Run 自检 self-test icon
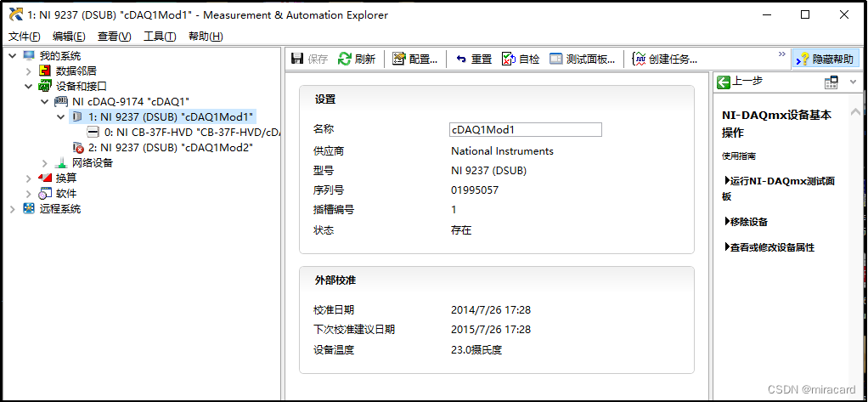Viewport: 868px width, 402px height. coord(509,59)
